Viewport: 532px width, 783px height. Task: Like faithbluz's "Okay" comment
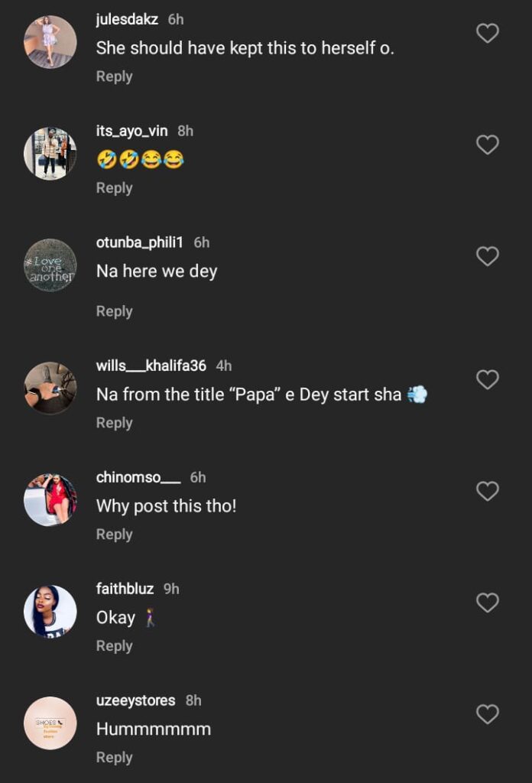coord(487,603)
